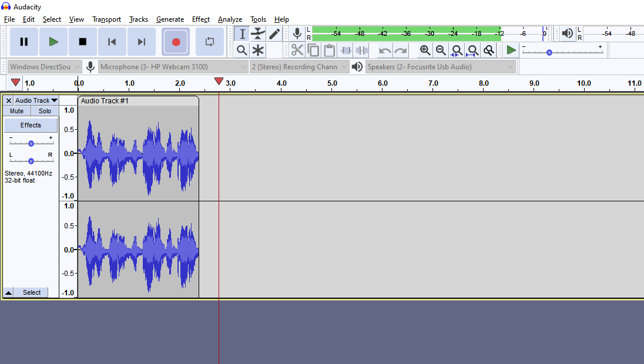644x364 pixels.
Task: Open the Speakers Focusrite playback dropdown
Action: (441, 66)
